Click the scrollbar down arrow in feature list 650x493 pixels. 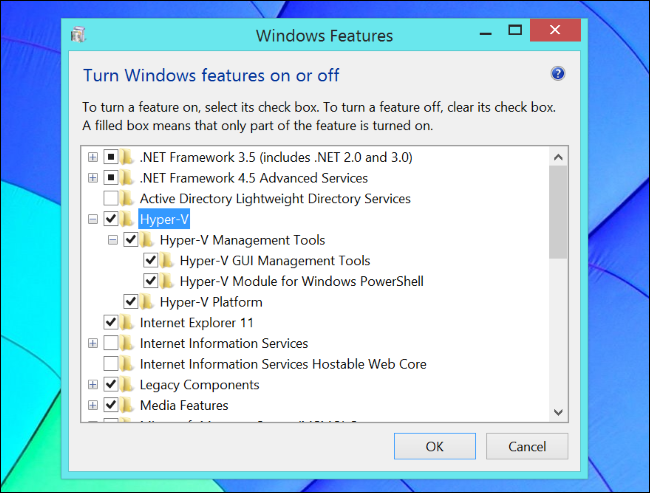pyautogui.click(x=558, y=411)
